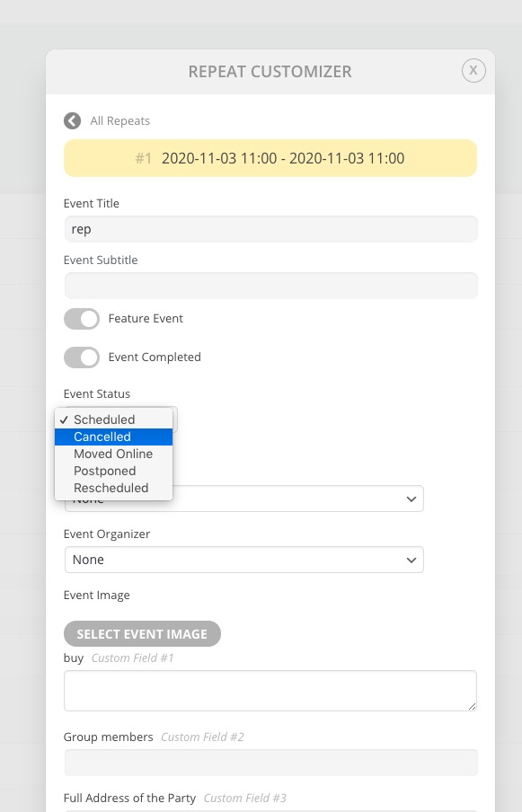522x812 pixels.
Task: Go back via All Repeats link
Action: (x=120, y=120)
